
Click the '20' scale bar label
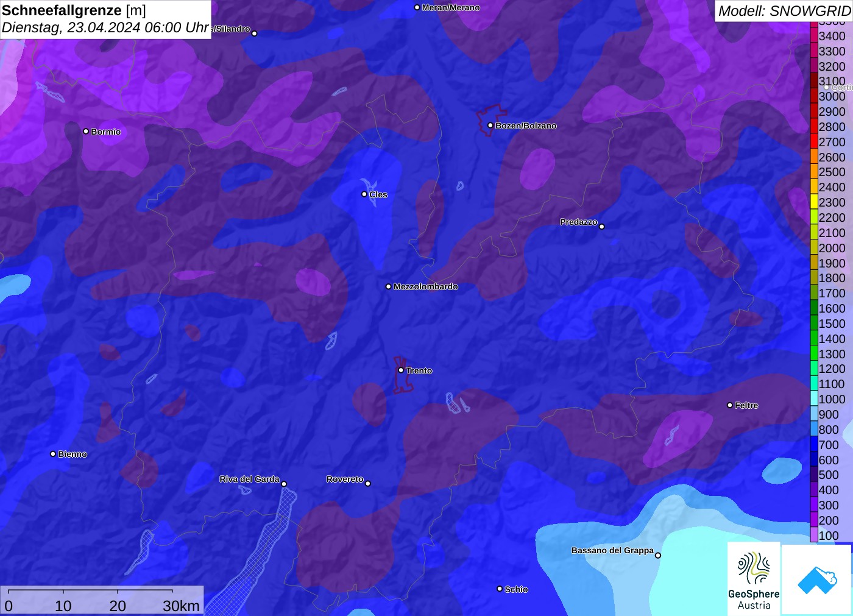point(118,606)
